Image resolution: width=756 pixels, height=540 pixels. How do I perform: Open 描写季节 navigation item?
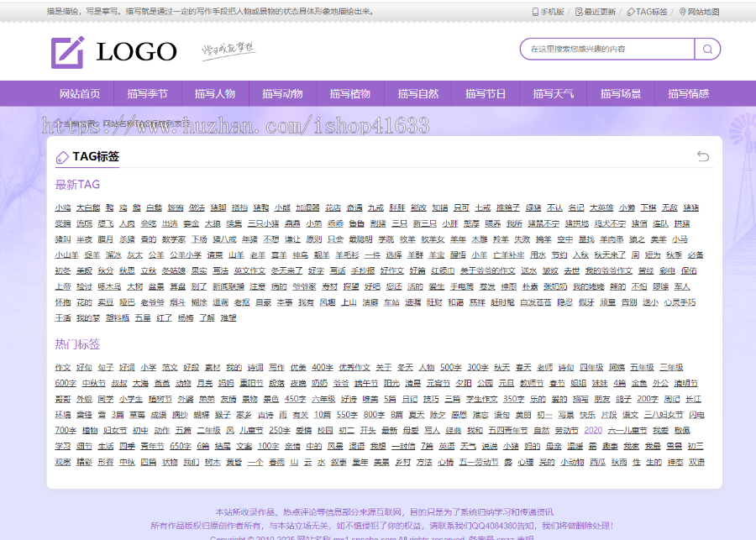pyautogui.click(x=148, y=93)
